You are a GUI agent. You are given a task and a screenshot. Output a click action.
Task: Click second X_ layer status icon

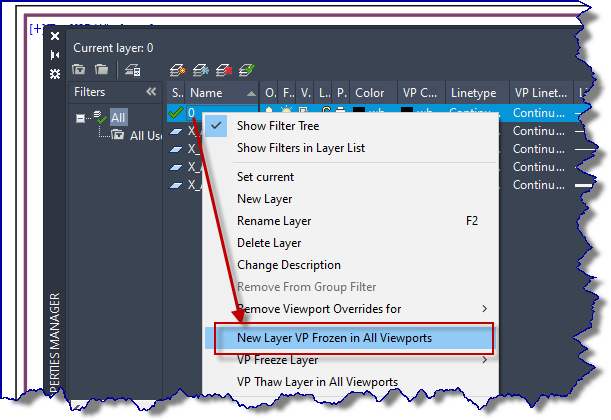[x=176, y=149]
